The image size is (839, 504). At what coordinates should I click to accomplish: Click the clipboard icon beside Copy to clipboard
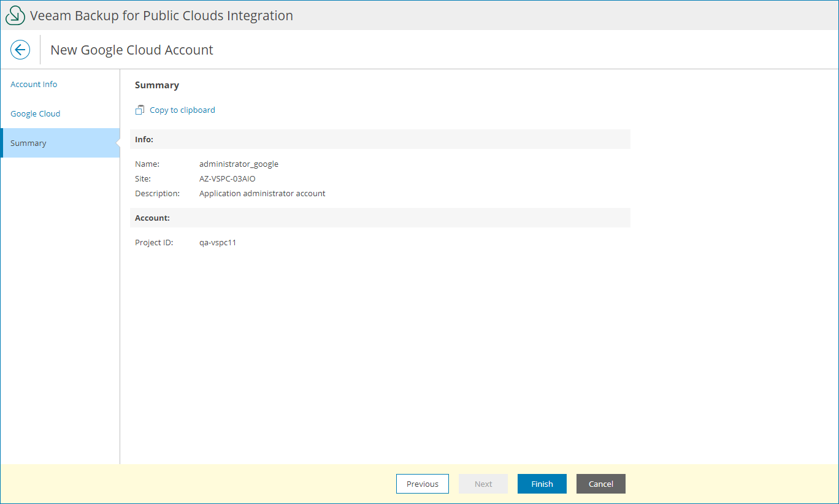pyautogui.click(x=140, y=110)
